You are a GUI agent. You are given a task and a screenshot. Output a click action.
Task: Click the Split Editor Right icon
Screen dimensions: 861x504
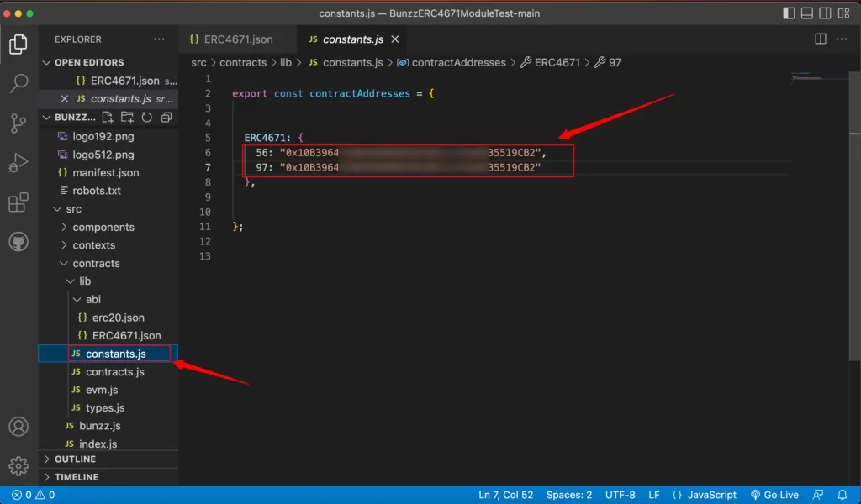pos(821,39)
